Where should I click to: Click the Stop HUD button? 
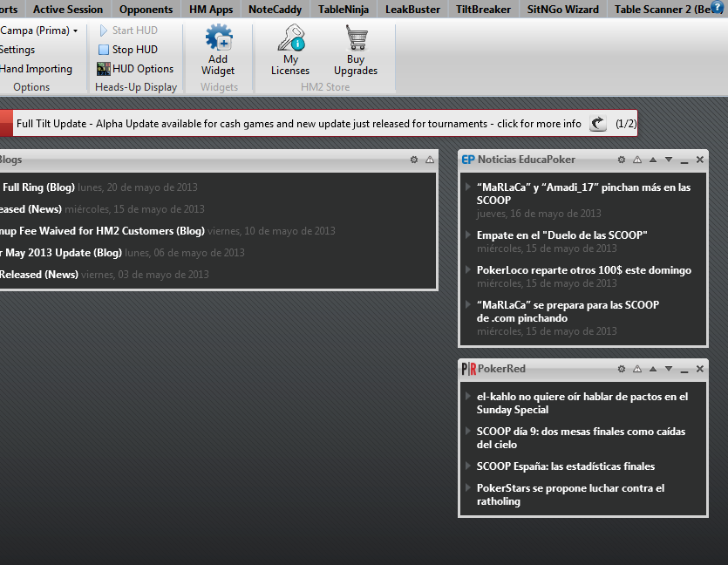127,50
